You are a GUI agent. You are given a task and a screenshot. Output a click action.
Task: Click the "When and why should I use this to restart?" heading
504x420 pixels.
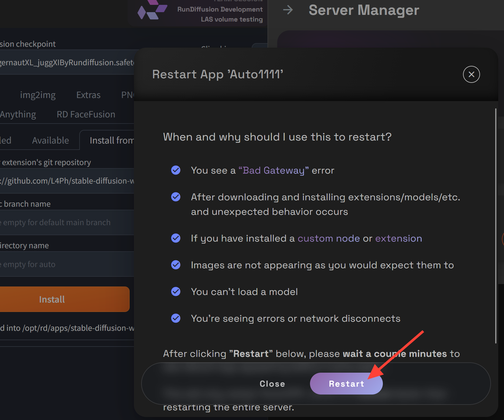pyautogui.click(x=277, y=137)
